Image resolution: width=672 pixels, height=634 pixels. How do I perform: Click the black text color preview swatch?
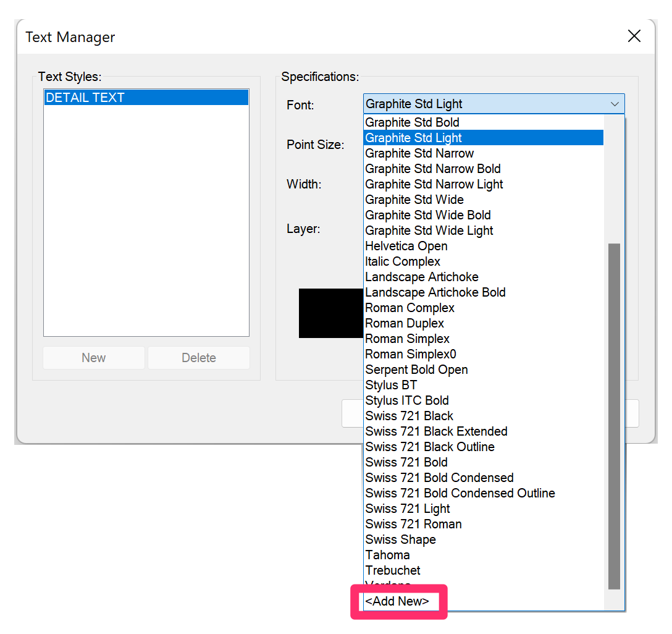click(x=330, y=313)
